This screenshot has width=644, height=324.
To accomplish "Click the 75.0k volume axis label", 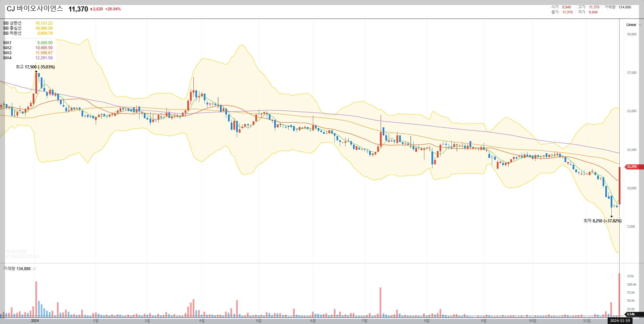I will (631, 293).
